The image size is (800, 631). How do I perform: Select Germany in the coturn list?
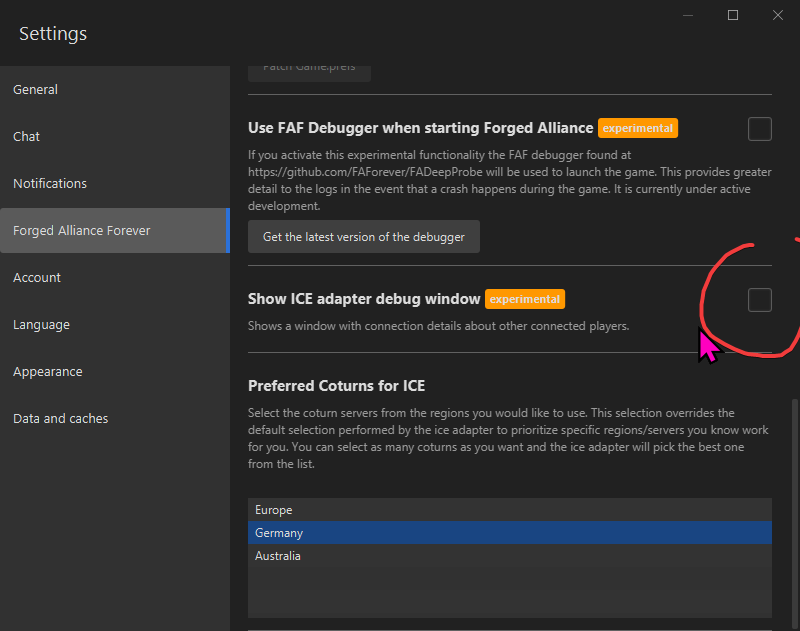click(510, 533)
